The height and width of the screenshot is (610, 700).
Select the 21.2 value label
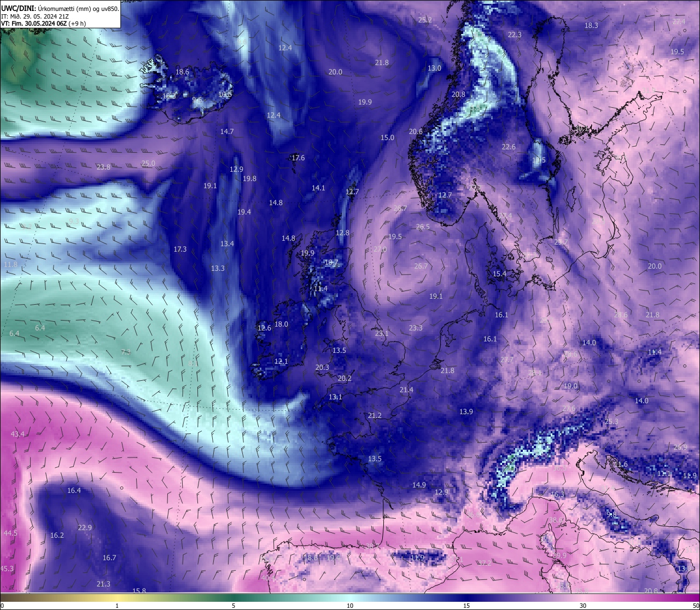pos(375,415)
